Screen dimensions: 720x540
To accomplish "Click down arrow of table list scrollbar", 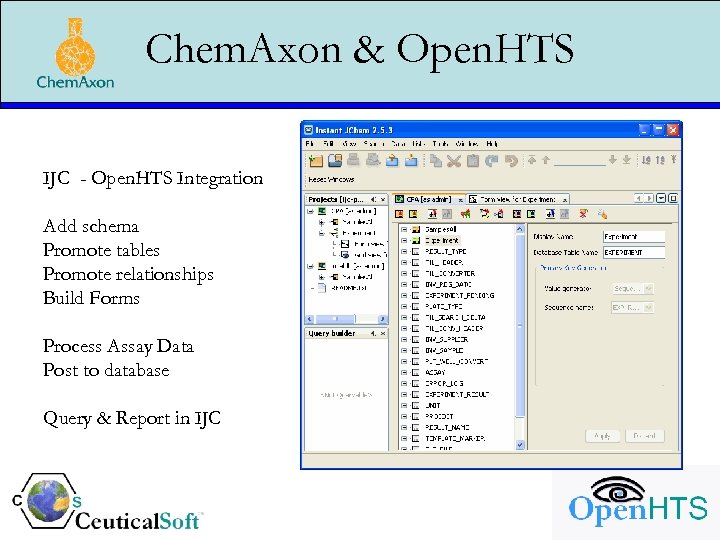I will pos(520,444).
